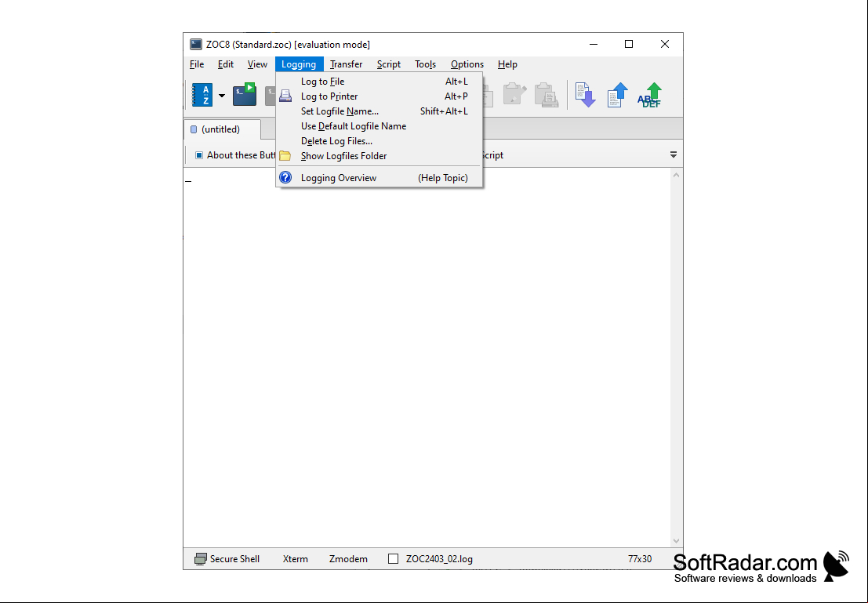868x603 pixels.
Task: Open Logging Overview help topic
Action: [x=380, y=178]
